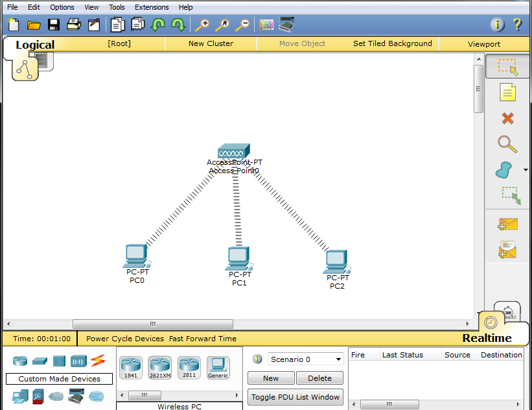The image size is (532, 410).
Task: Select the Routers device category
Action: click(x=20, y=361)
